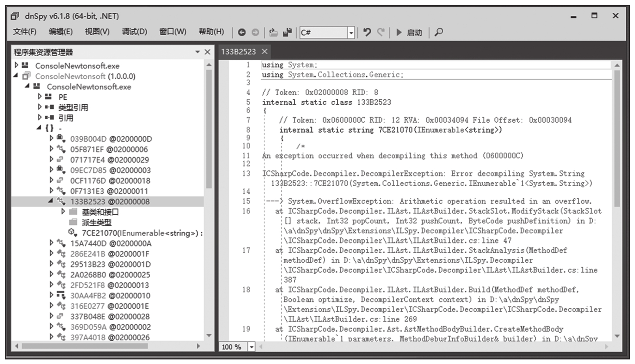Start debugging with the 启动 button

pos(409,32)
